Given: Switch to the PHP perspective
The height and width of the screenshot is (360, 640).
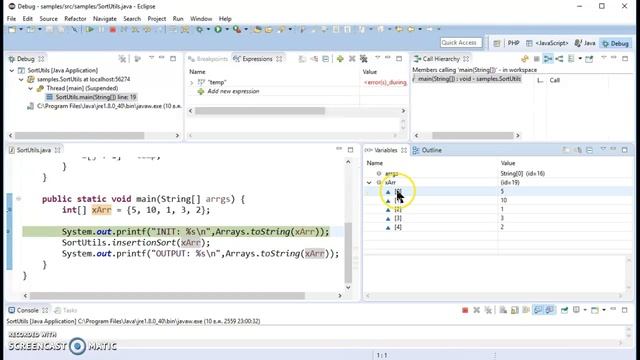Looking at the screenshot, I should tap(513, 43).
